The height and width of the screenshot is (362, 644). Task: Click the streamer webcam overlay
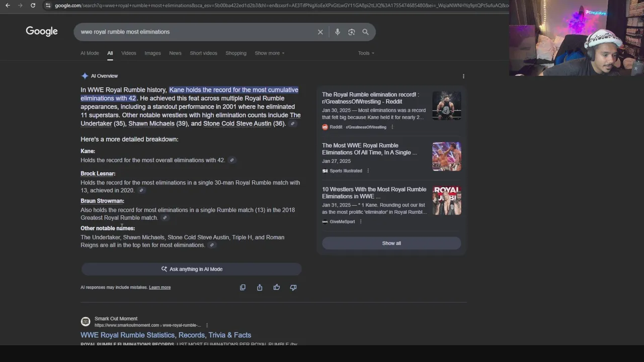click(x=577, y=38)
